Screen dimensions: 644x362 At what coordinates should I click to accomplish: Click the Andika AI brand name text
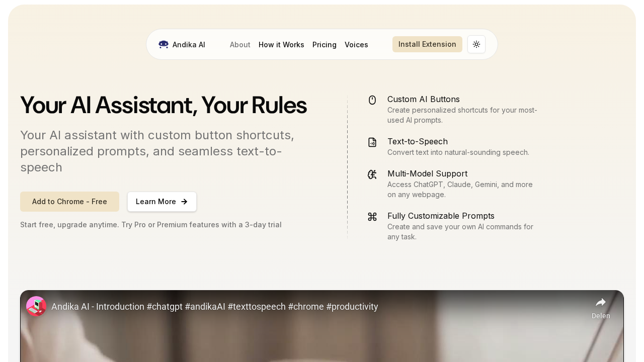pyautogui.click(x=189, y=44)
